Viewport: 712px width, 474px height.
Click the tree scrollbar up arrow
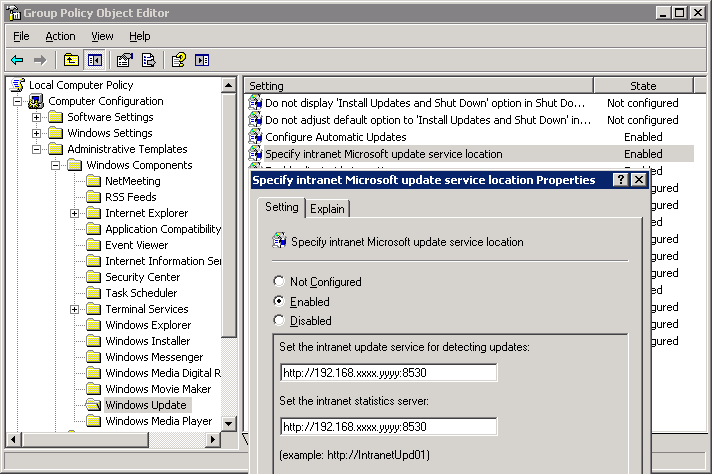click(228, 85)
